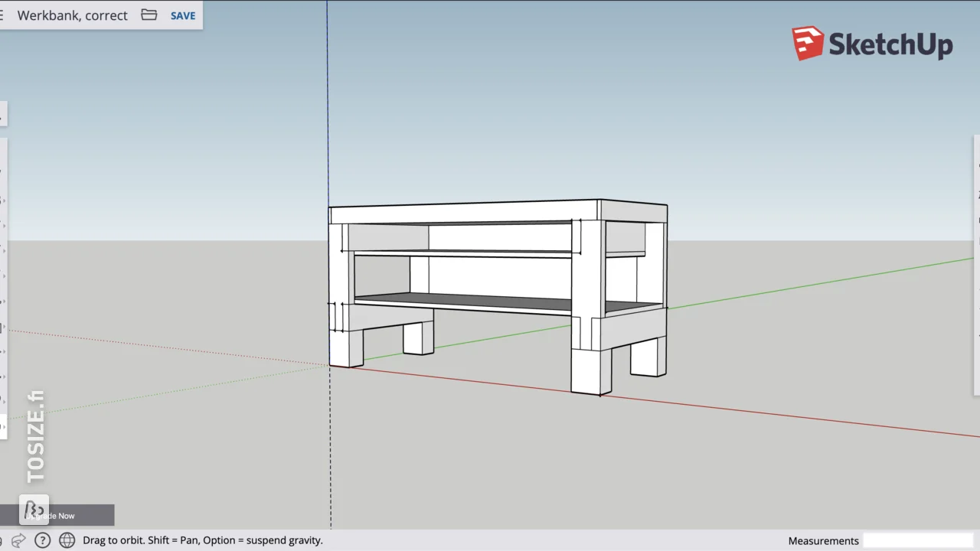Open the help question-mark icon in status bar

pyautogui.click(x=42, y=540)
